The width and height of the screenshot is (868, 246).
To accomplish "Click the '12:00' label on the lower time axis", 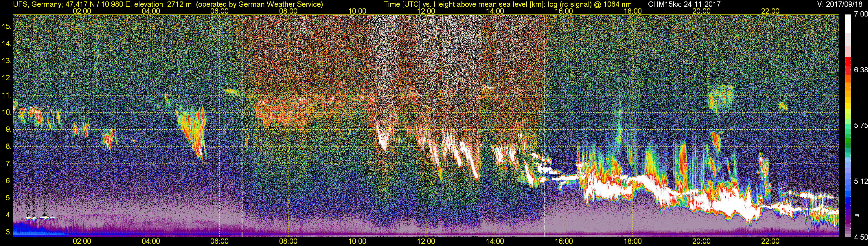I will (426, 242).
